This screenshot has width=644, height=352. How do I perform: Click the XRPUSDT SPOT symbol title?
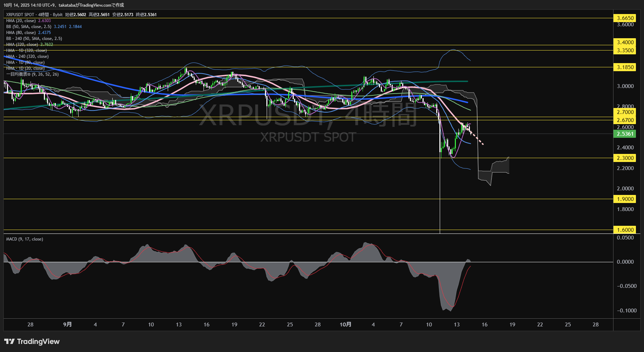point(20,15)
